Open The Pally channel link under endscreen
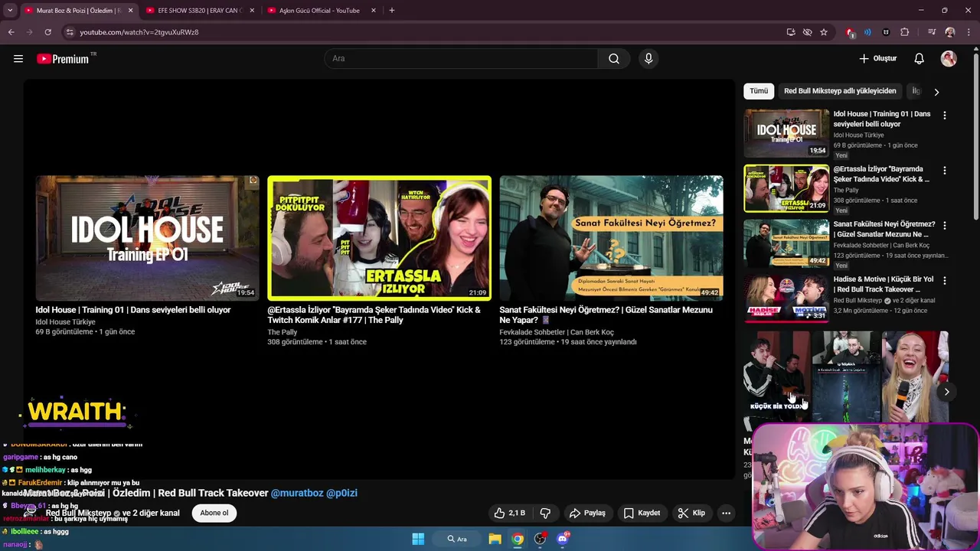 [283, 332]
